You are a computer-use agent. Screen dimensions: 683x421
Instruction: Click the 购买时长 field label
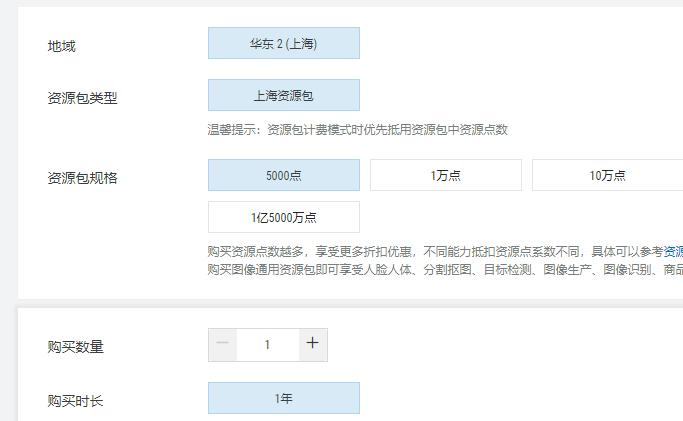tap(75, 401)
